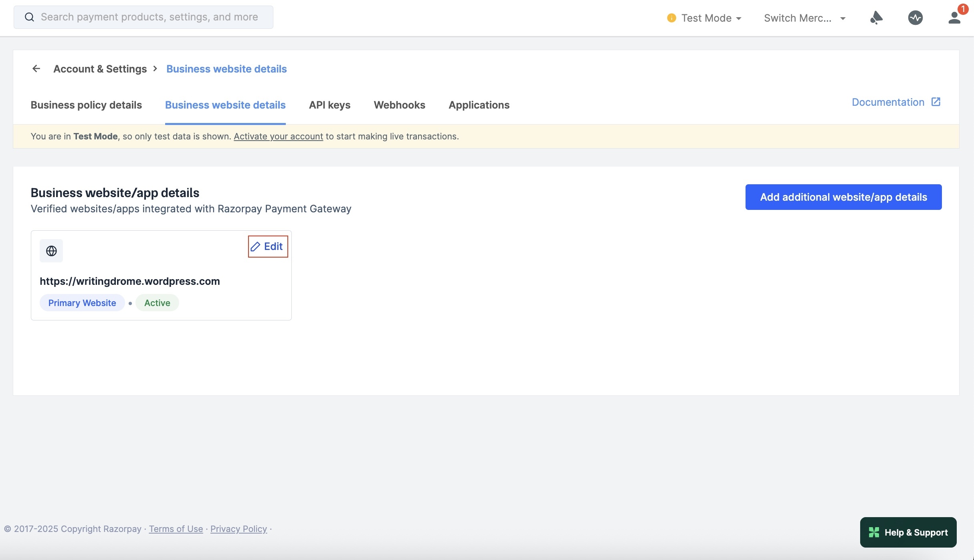Click the pencil icon beside Edit
Image resolution: width=974 pixels, height=560 pixels.
tap(255, 246)
